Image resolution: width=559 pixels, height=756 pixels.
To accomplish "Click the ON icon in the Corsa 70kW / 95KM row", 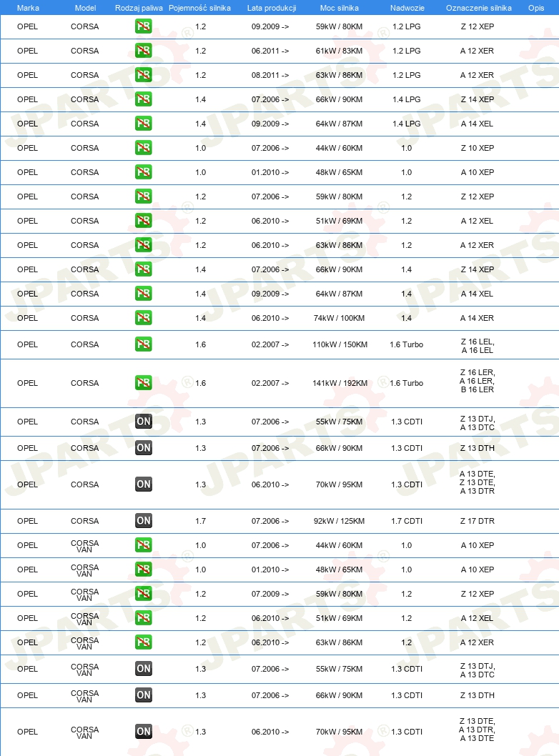I will (x=143, y=484).
